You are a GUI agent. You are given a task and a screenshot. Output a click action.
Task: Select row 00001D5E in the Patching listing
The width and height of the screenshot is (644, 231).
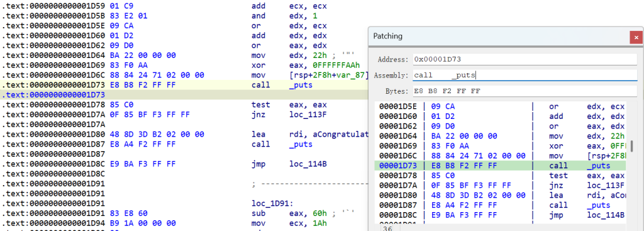click(x=500, y=106)
